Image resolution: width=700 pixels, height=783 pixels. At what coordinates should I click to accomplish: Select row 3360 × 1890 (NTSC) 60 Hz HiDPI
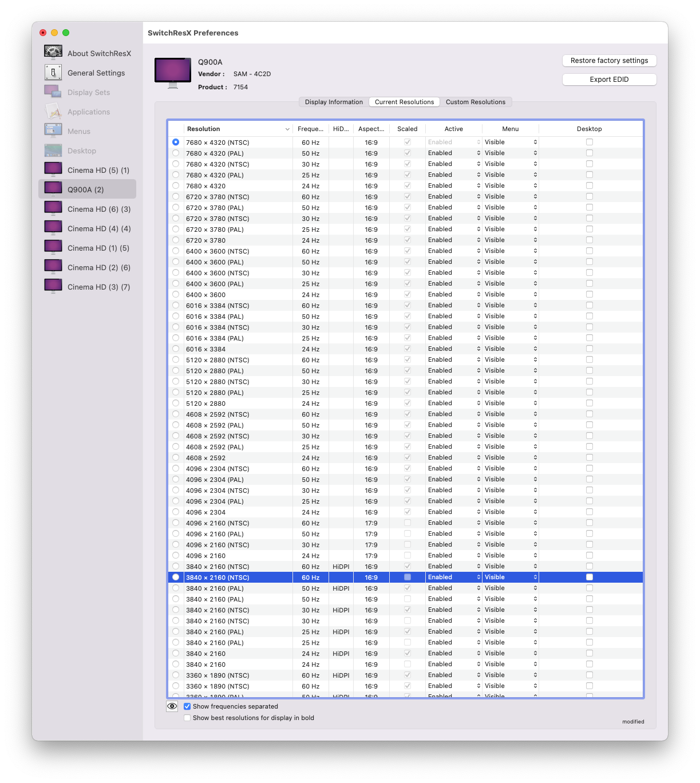[x=405, y=675]
